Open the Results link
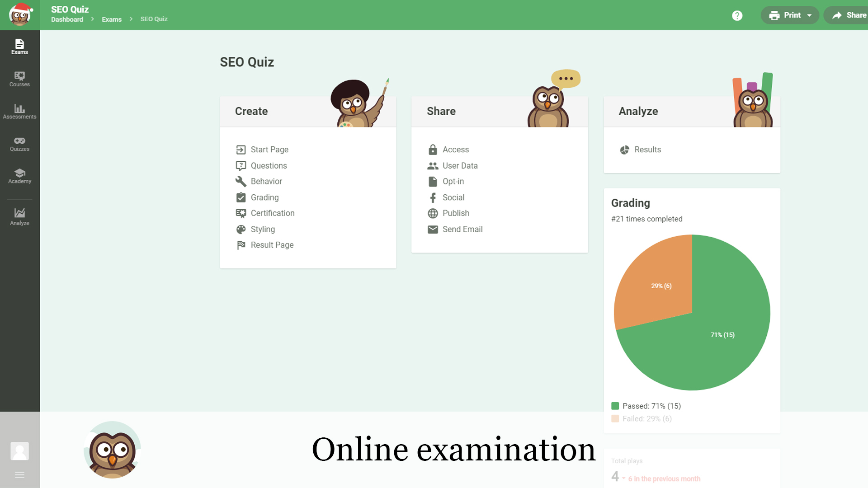868x488 pixels. [x=647, y=150]
